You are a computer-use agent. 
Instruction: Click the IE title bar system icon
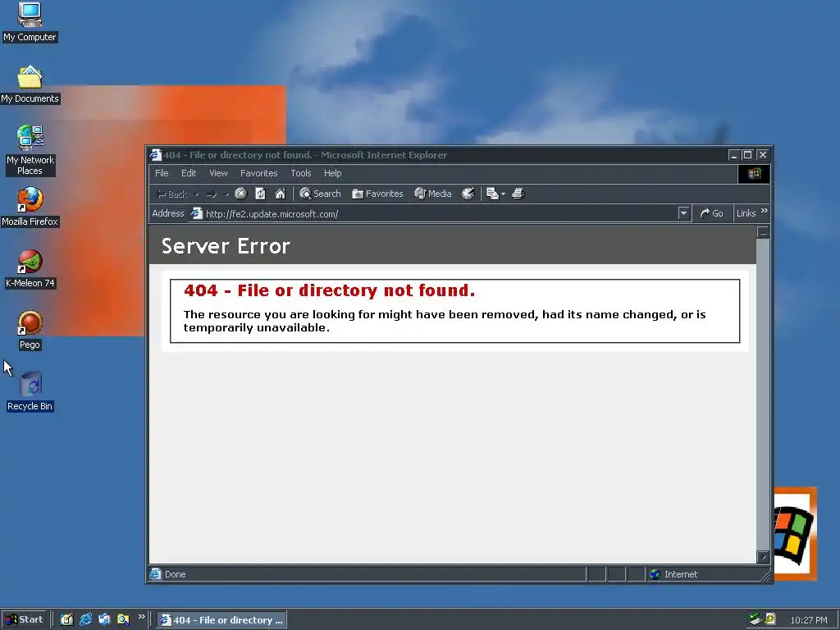pos(155,155)
